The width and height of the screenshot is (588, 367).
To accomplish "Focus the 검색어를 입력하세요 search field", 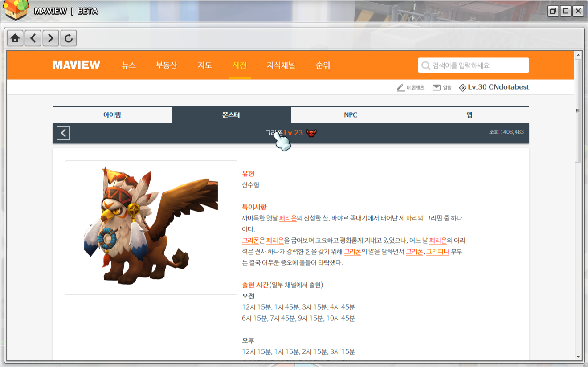I will point(474,65).
